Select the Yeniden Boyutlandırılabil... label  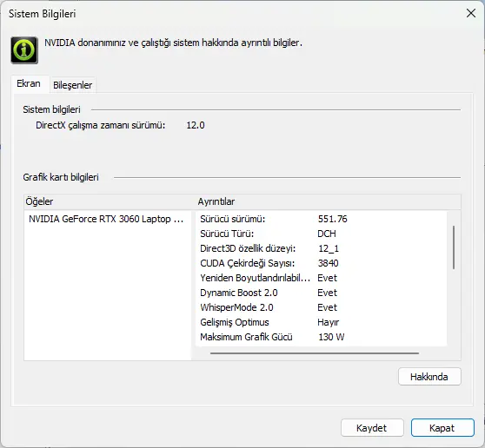pos(256,278)
